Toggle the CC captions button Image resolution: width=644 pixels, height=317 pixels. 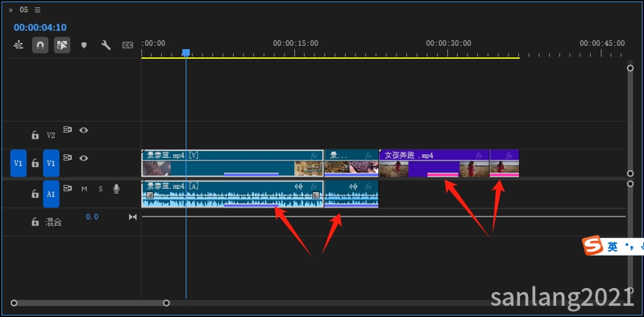tap(127, 45)
